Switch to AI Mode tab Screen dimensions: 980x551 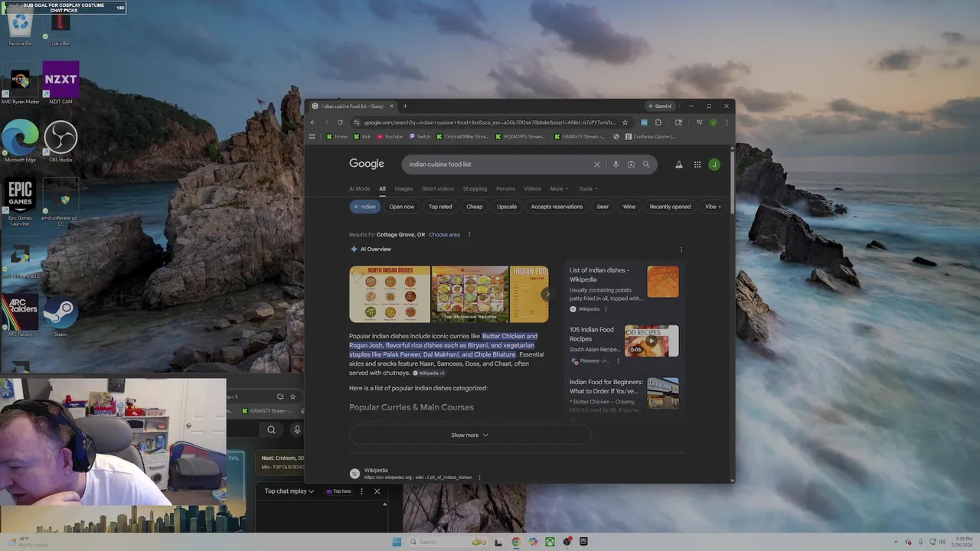click(x=359, y=189)
